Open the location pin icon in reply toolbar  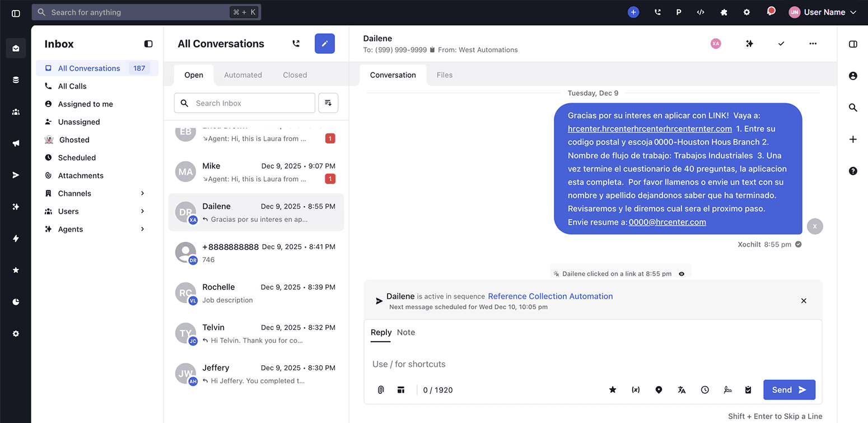(659, 389)
